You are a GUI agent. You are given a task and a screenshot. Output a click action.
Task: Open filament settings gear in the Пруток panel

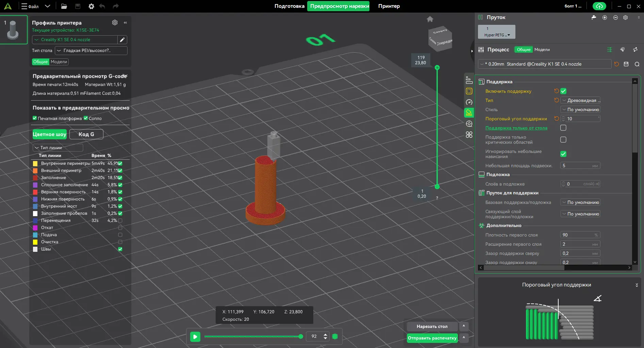pos(625,17)
